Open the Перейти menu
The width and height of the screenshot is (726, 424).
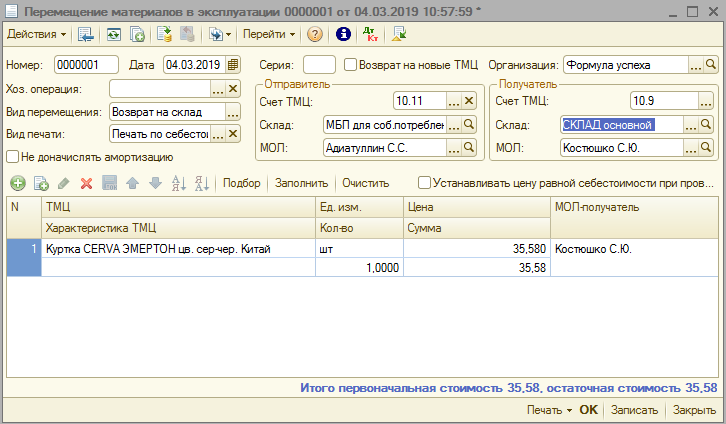tap(268, 34)
